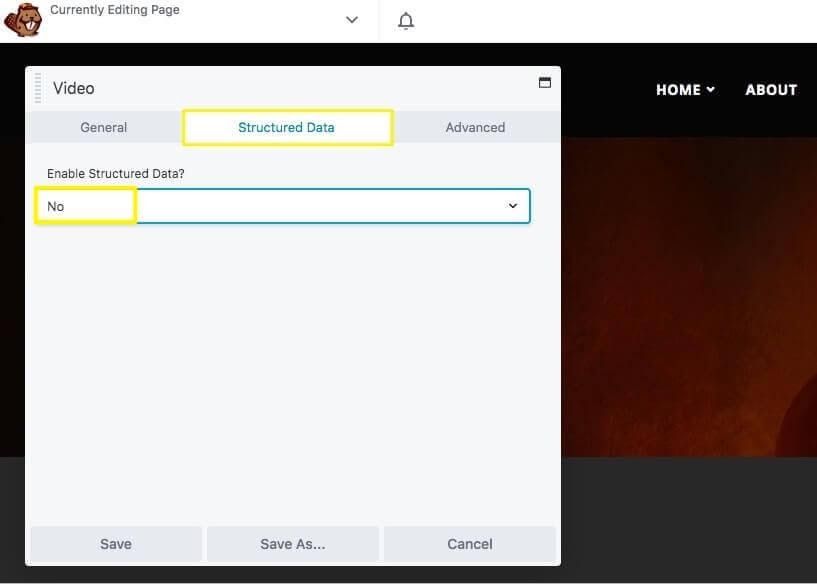Open the Enable Structured Data dropdown
Screen dimensions: 817x584
coord(284,206)
